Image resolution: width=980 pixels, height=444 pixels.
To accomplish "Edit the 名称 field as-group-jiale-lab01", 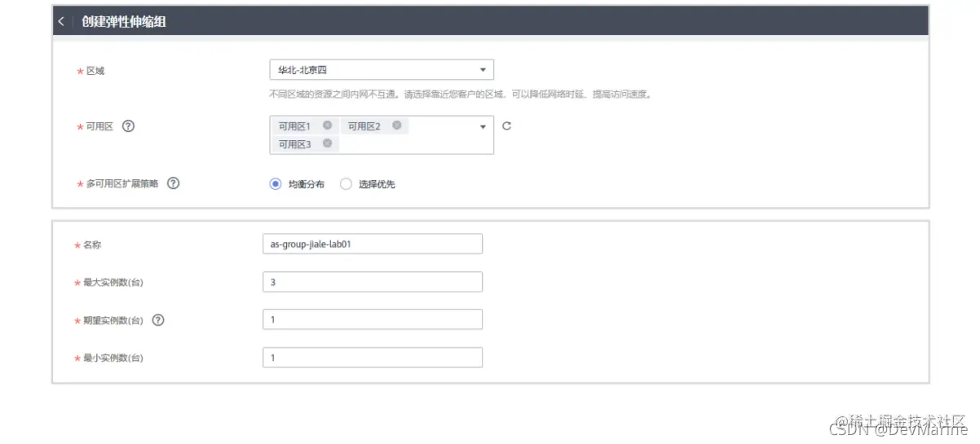I will (373, 244).
